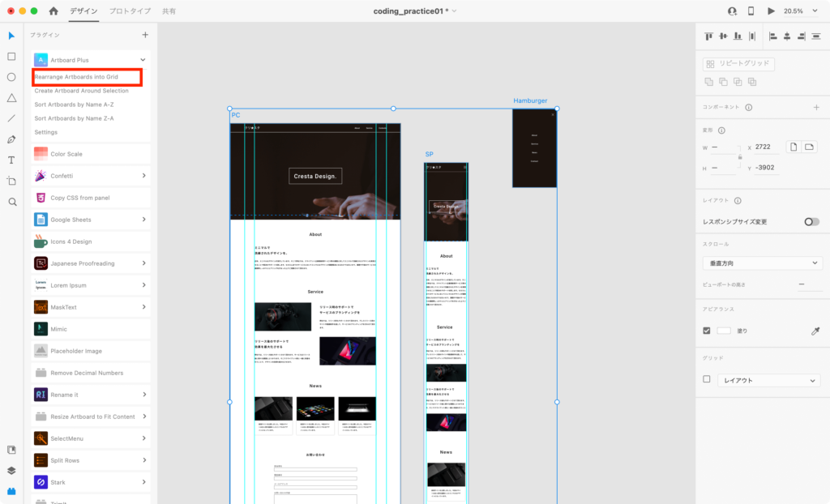Enable the grid layout checkbox
Screen dimensions: 830x504
click(x=707, y=379)
